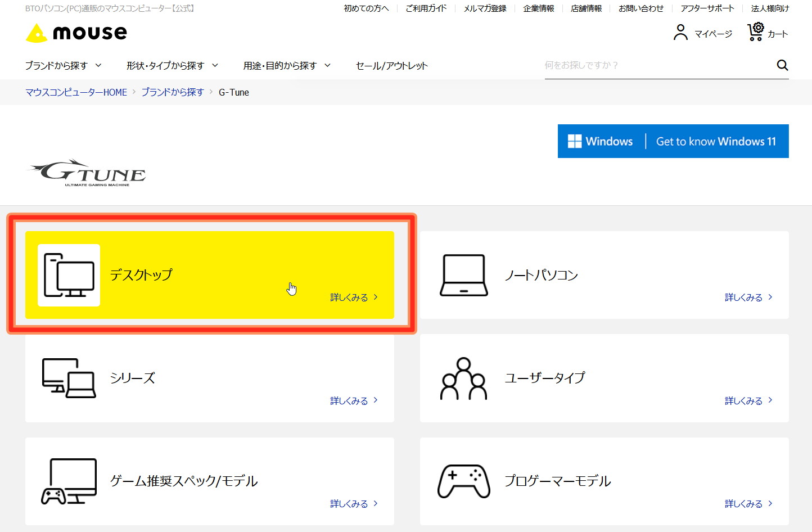Open My Page via the person icon

[680, 33]
